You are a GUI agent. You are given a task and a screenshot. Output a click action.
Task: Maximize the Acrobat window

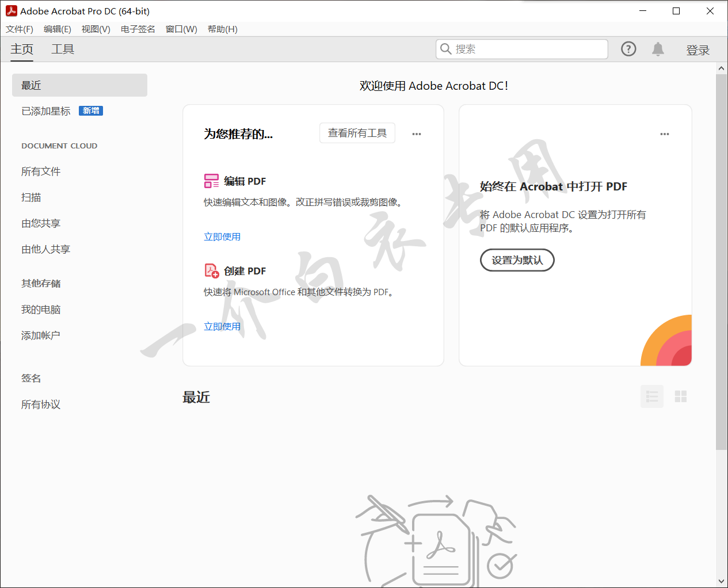tap(676, 11)
